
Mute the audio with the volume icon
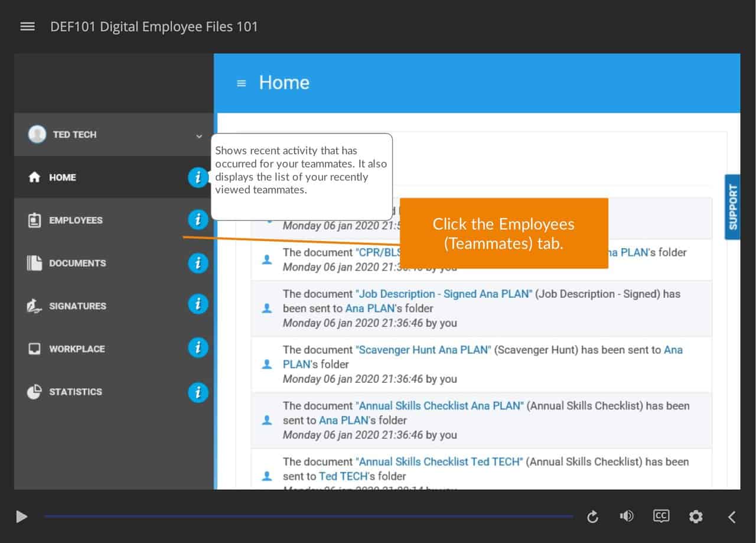coord(626,516)
